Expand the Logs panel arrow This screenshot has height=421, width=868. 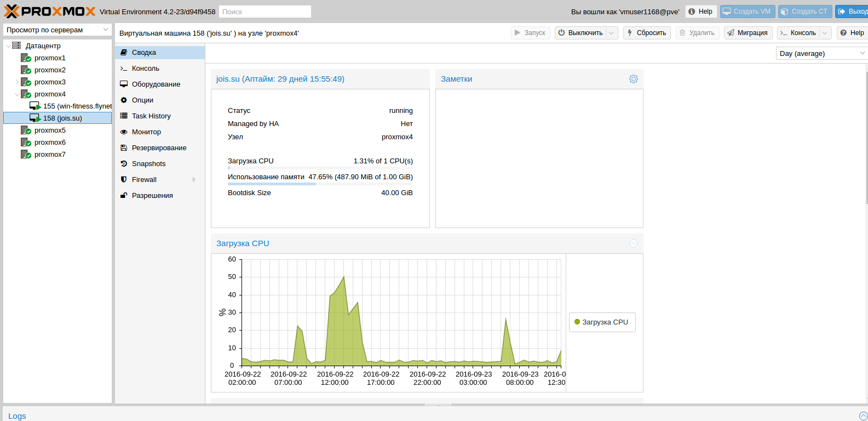pos(864,416)
